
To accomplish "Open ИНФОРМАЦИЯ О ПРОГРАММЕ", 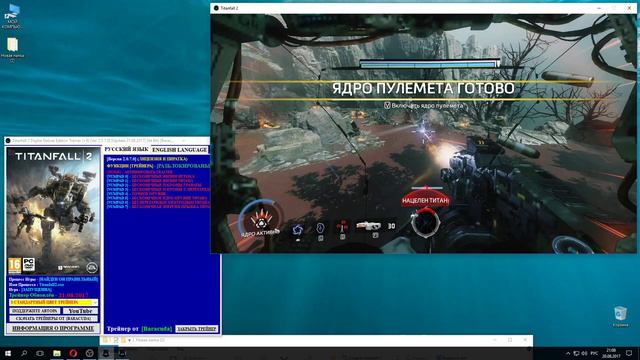I will click(x=53, y=328).
